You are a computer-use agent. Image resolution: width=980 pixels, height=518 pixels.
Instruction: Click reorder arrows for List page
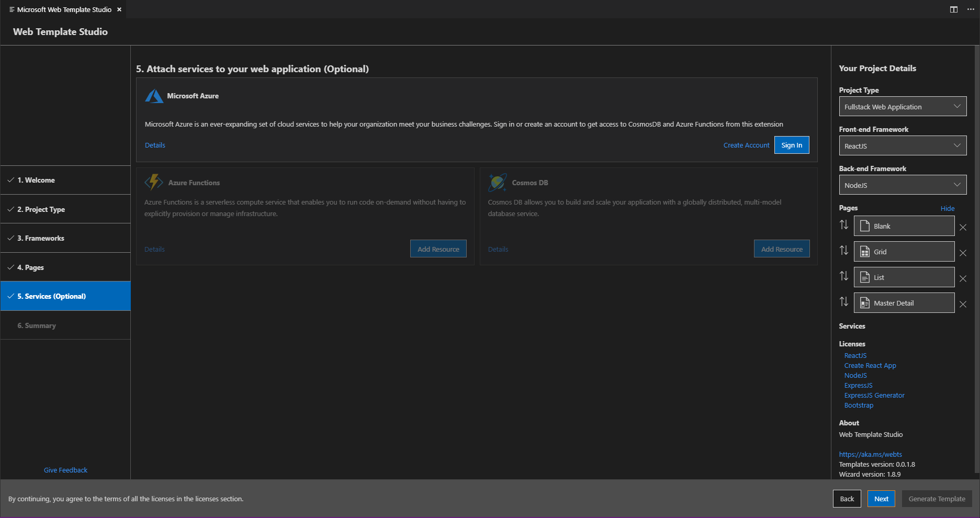point(844,276)
